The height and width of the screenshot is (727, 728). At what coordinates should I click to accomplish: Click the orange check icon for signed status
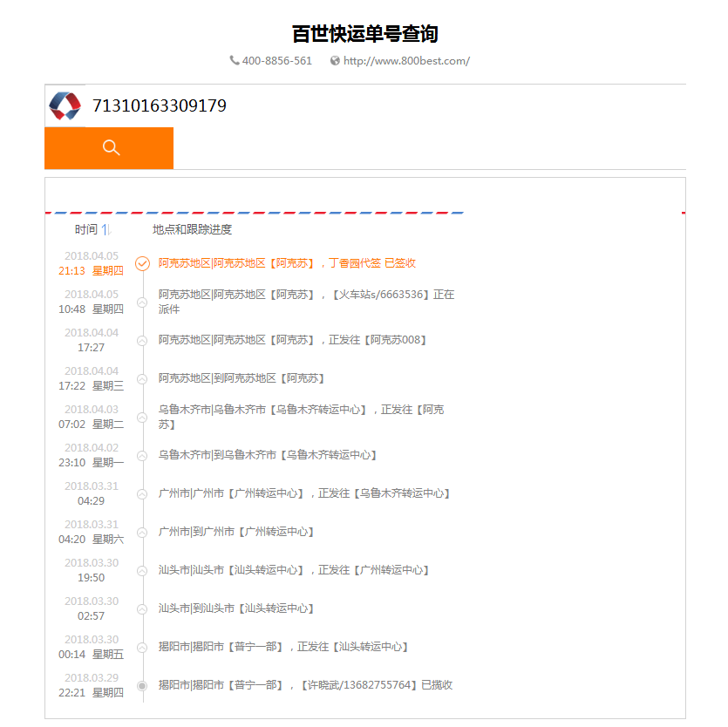point(142,263)
